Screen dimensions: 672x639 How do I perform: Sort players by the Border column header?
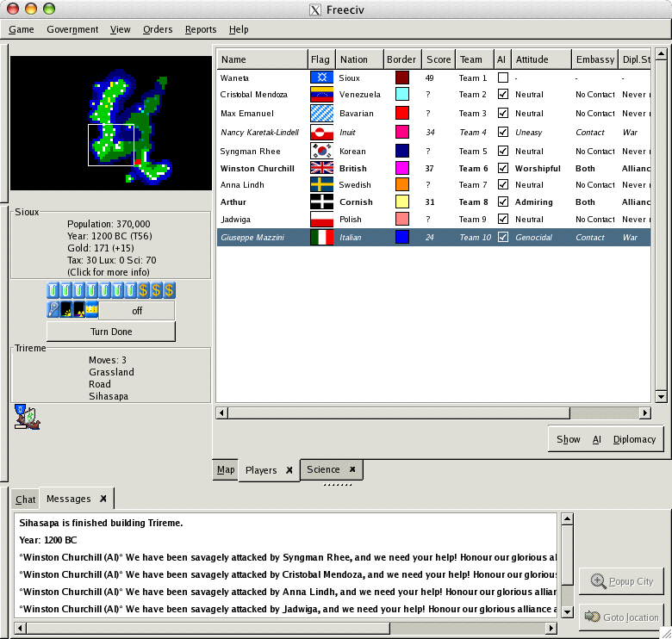click(402, 59)
